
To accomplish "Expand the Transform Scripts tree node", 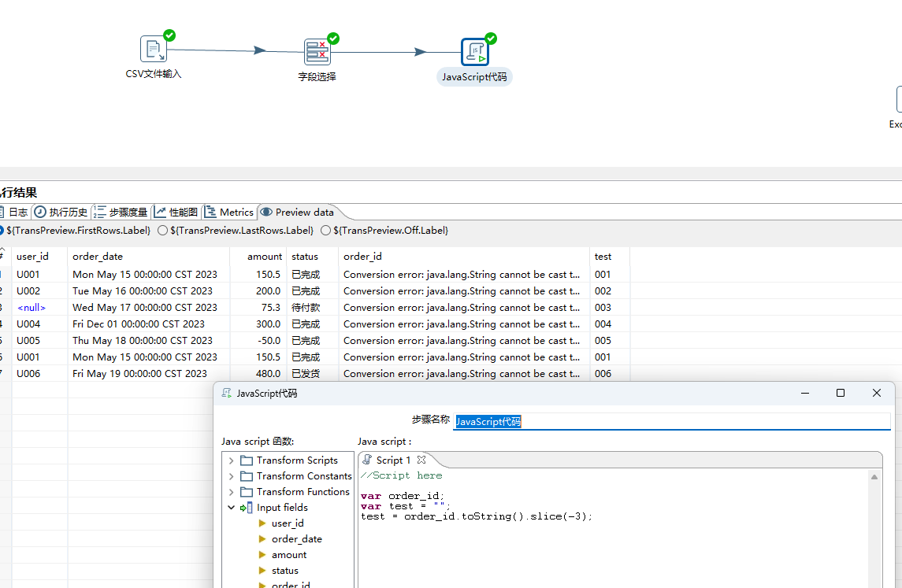I will click(x=231, y=460).
